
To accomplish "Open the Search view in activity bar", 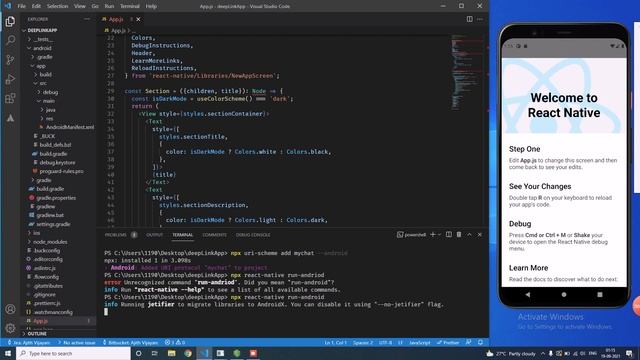I will [x=10, y=40].
